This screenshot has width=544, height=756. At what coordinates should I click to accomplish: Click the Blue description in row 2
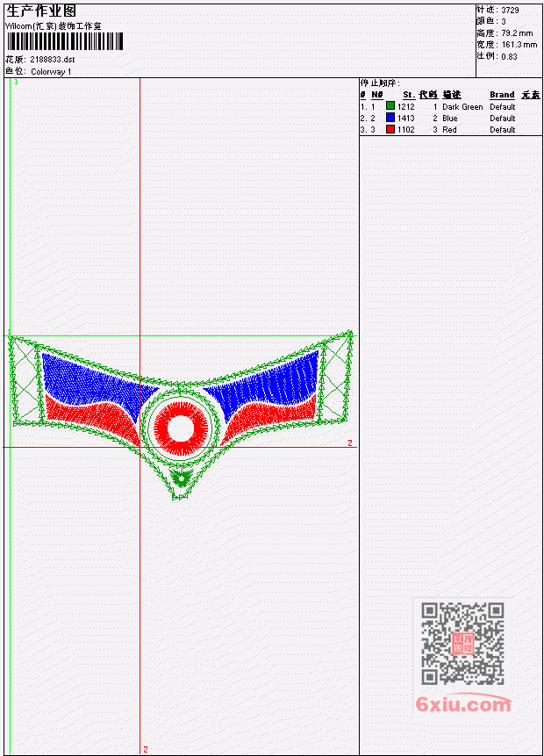(450, 119)
